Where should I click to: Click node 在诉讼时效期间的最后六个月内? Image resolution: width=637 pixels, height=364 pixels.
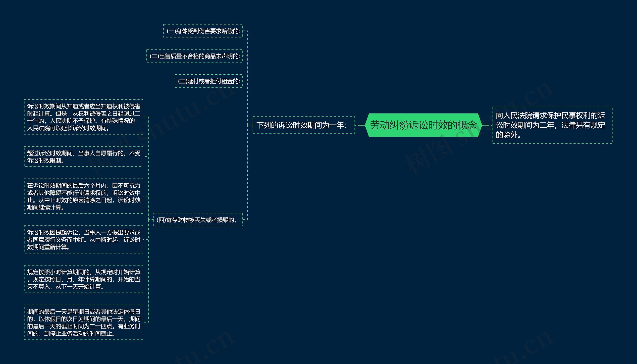pos(84,196)
